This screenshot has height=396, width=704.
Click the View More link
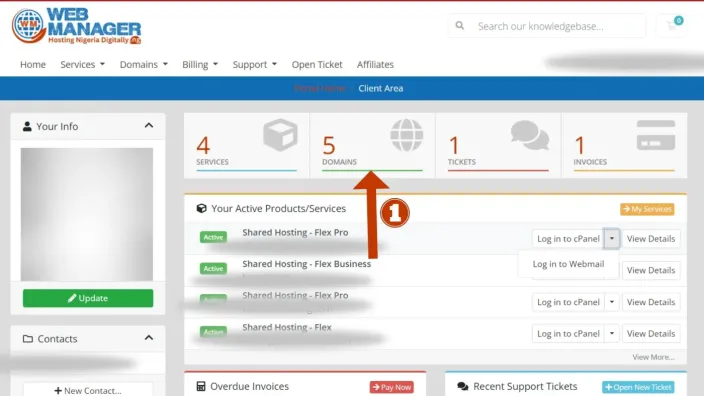click(x=653, y=357)
